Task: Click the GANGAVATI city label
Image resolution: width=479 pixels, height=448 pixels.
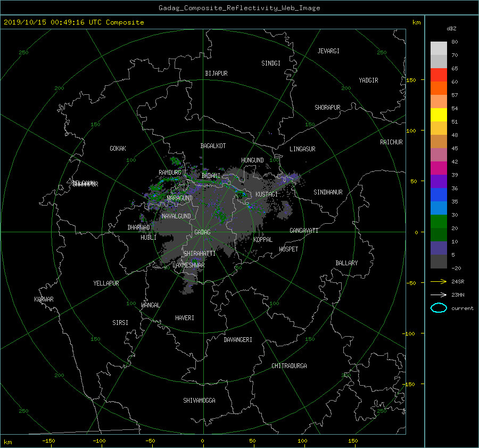Action: [x=304, y=231]
